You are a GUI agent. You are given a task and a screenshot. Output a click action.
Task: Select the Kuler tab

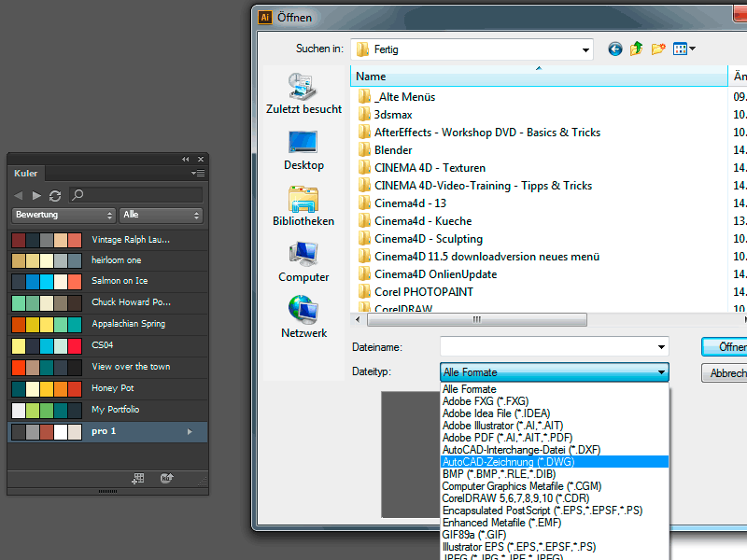(x=26, y=174)
